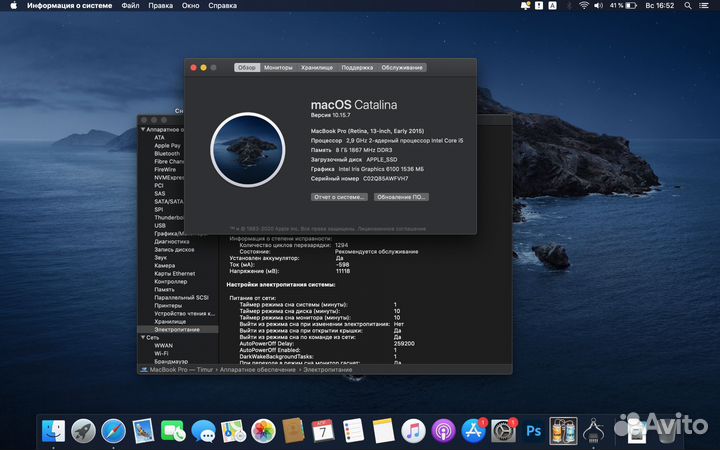Click the volume icon in menu bar
Image resolution: width=720 pixels, height=450 pixels.
[598, 6]
